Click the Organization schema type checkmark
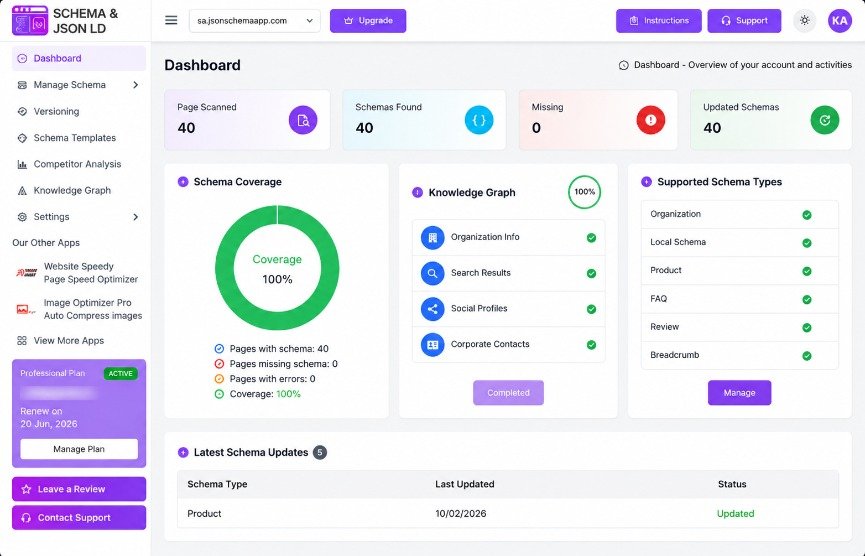 pyautogui.click(x=807, y=215)
